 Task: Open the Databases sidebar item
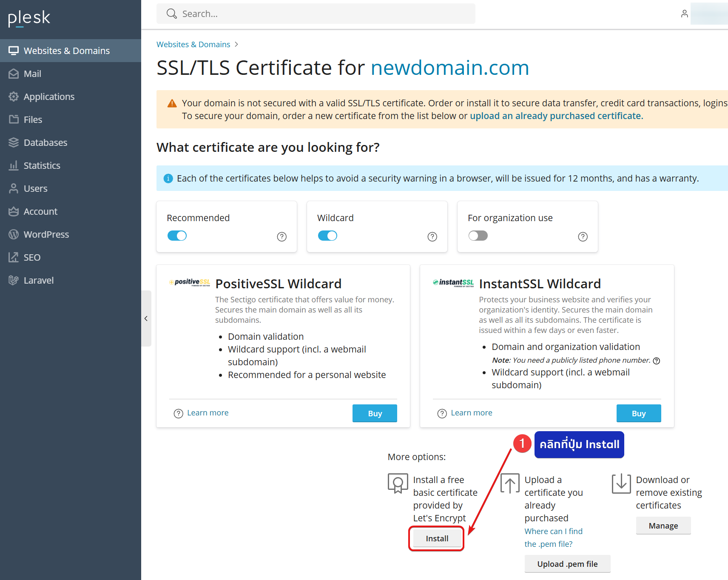[x=45, y=142]
